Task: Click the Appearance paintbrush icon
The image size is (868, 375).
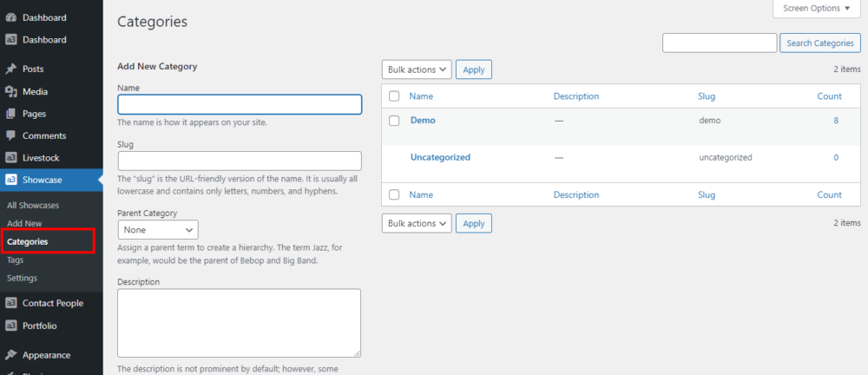Action: (x=10, y=355)
